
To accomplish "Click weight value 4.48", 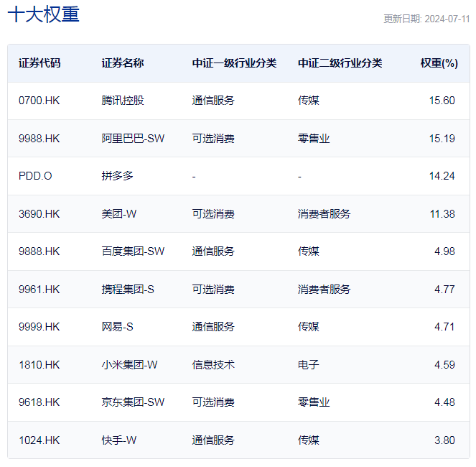I will [x=444, y=402].
